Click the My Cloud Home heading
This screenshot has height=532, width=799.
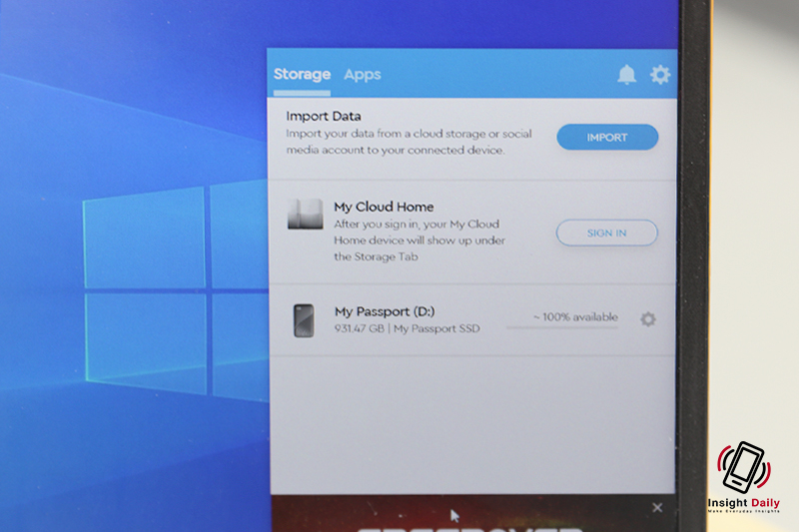point(384,207)
